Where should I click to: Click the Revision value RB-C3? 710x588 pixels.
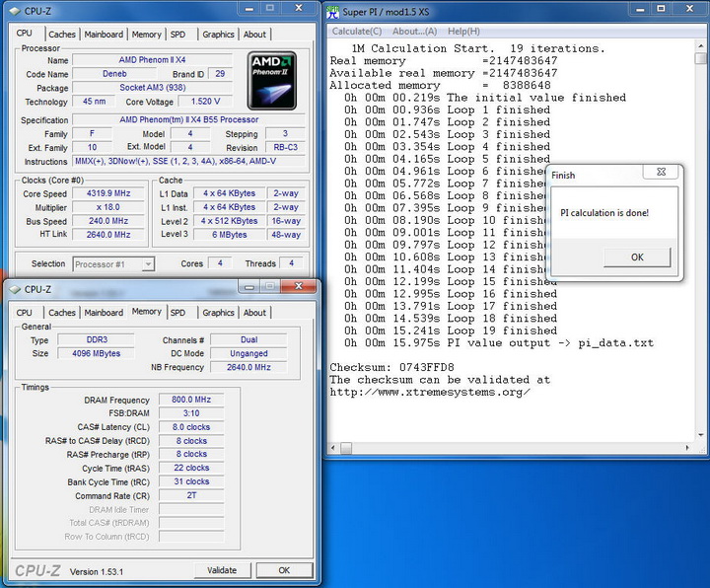tap(285, 148)
